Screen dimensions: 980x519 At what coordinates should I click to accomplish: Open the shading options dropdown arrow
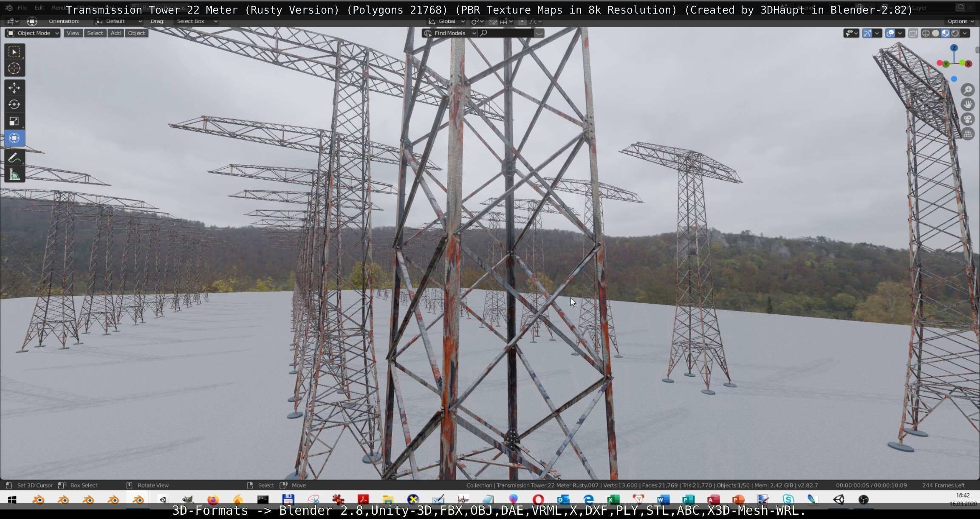965,33
